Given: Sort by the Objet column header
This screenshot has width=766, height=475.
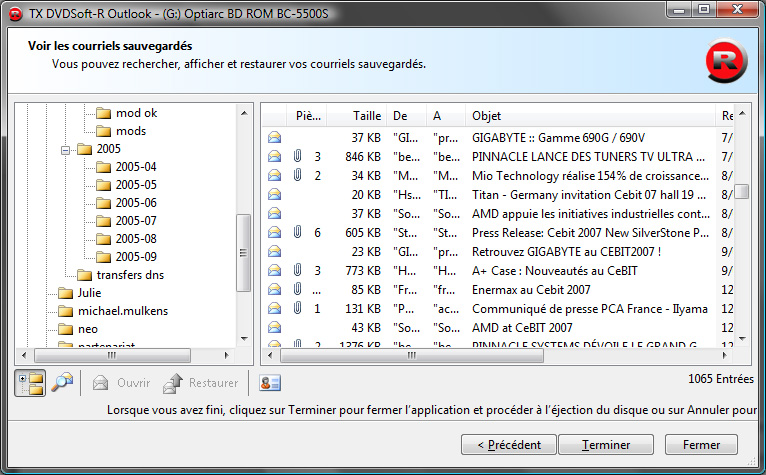Looking at the screenshot, I should [591, 116].
